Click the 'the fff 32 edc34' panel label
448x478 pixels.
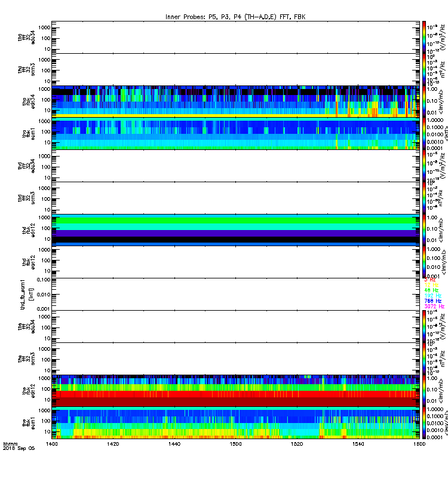tap(26, 326)
